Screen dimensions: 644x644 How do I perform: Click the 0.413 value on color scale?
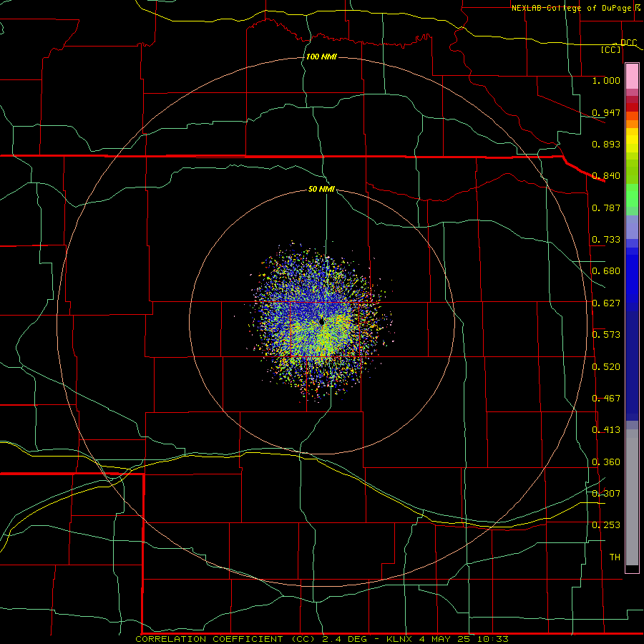[606, 430]
